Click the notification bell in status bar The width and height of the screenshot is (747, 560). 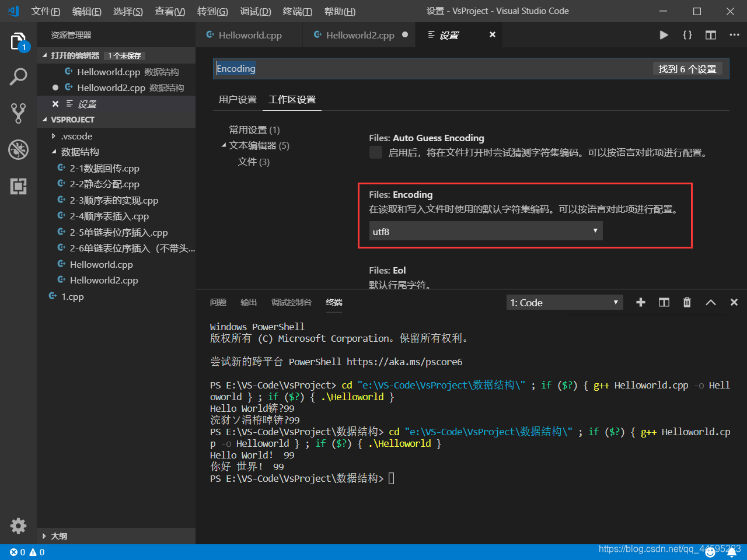732,552
